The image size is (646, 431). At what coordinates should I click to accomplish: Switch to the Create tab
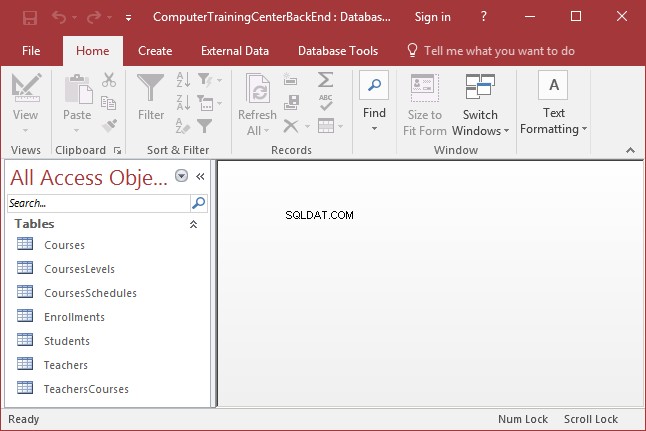point(155,51)
